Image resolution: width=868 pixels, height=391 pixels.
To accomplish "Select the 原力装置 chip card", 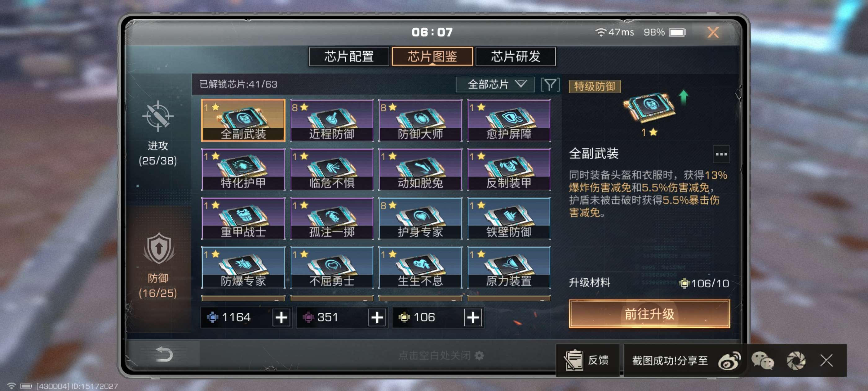I will [508, 267].
